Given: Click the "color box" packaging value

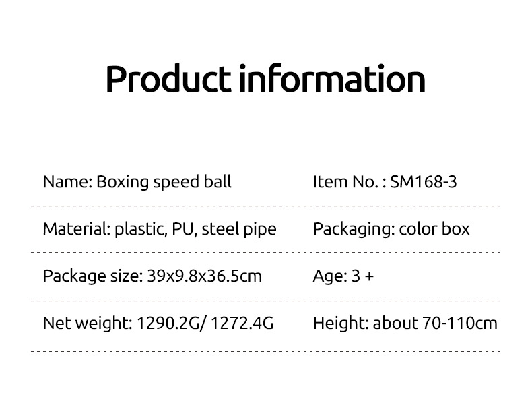Looking at the screenshot, I should coord(434,228).
